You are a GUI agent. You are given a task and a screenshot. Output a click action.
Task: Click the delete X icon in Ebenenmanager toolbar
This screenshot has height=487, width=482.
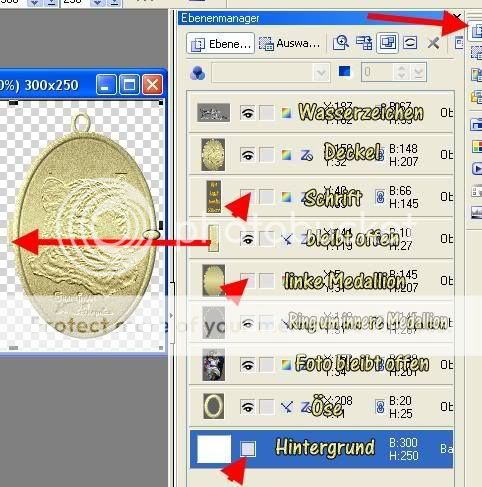click(433, 43)
